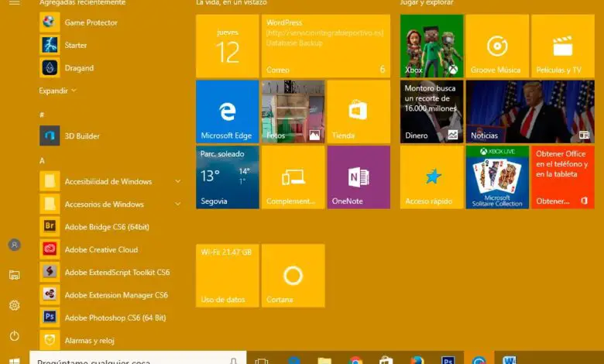Open 3D Builder
Viewport: 604px width, 364px height.
tap(110, 136)
